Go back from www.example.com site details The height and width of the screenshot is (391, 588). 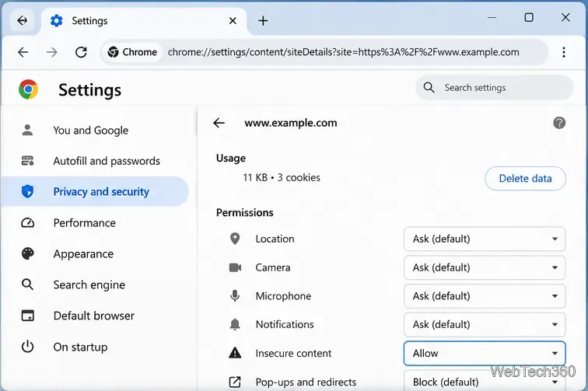pos(219,123)
